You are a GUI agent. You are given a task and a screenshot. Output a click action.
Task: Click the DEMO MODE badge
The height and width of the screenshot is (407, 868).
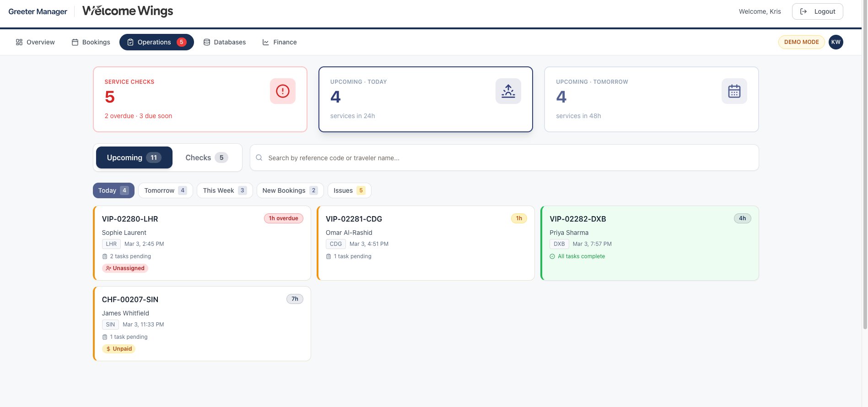tap(801, 42)
